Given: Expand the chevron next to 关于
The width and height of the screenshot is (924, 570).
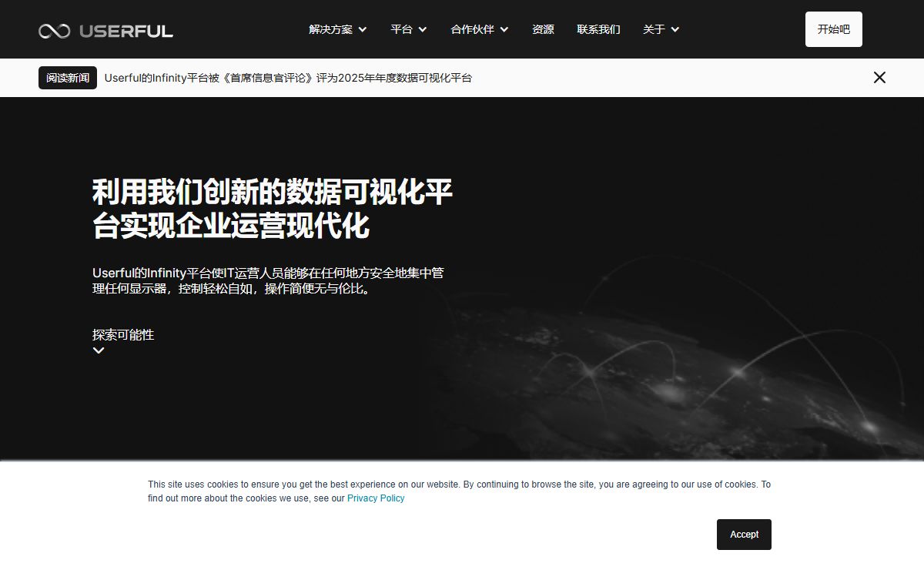Looking at the screenshot, I should (x=675, y=30).
